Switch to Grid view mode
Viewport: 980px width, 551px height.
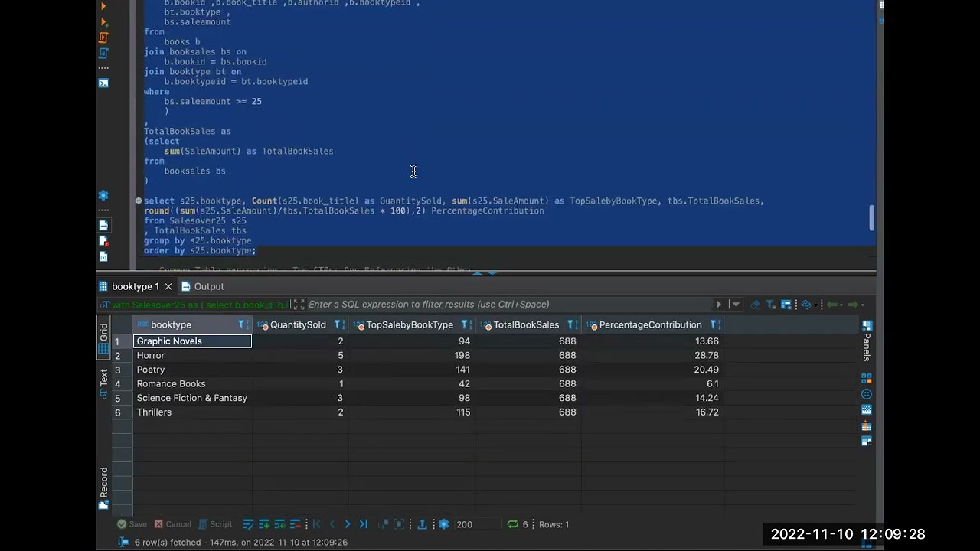pos(103,338)
